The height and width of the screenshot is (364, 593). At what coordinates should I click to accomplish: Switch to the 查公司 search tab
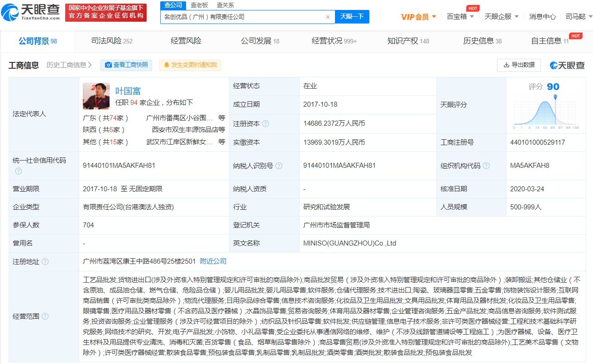point(173,5)
